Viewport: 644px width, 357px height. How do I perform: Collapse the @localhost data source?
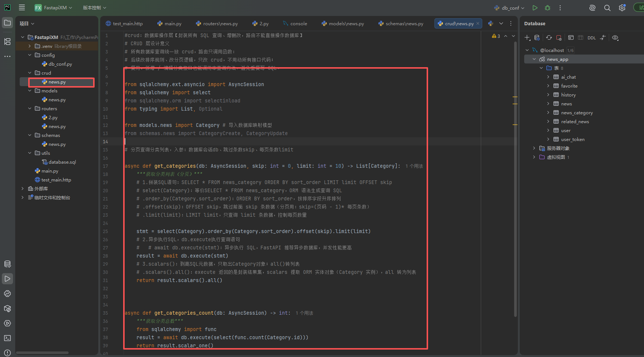[x=527, y=50]
